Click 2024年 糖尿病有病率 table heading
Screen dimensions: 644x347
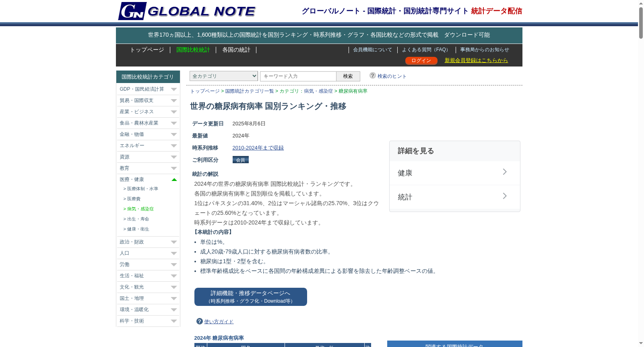tap(219, 338)
